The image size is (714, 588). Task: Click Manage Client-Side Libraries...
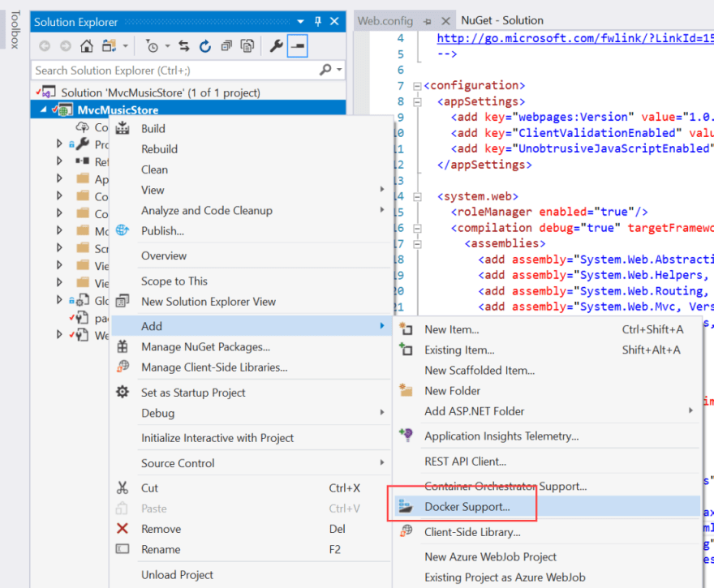252,367
